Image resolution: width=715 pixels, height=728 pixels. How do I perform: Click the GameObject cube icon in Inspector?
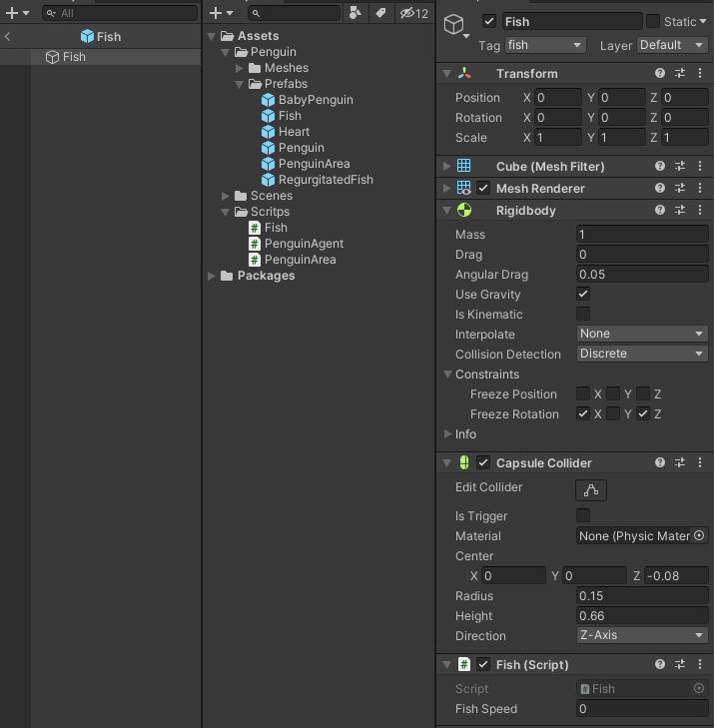pyautogui.click(x=454, y=24)
